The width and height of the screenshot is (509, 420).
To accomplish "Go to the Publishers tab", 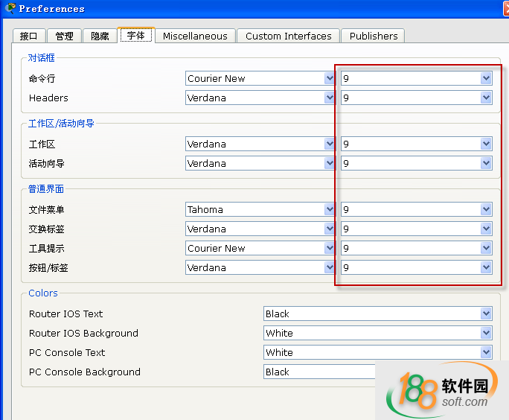I will tap(374, 36).
